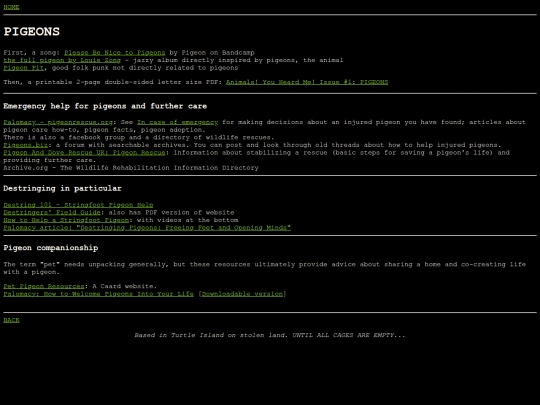Open 'Destring 101 - Stringfoot Pigeon Help' link
This screenshot has width=540, height=405.
pyautogui.click(x=78, y=205)
